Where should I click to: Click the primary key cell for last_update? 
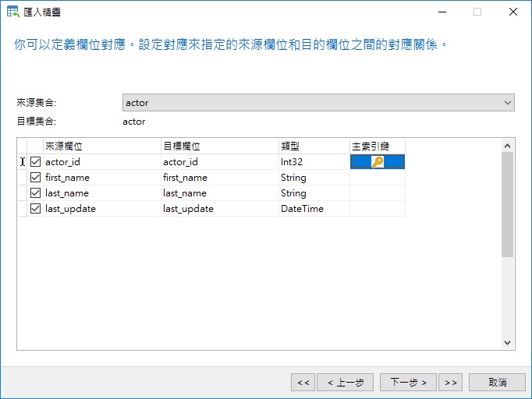click(x=377, y=209)
